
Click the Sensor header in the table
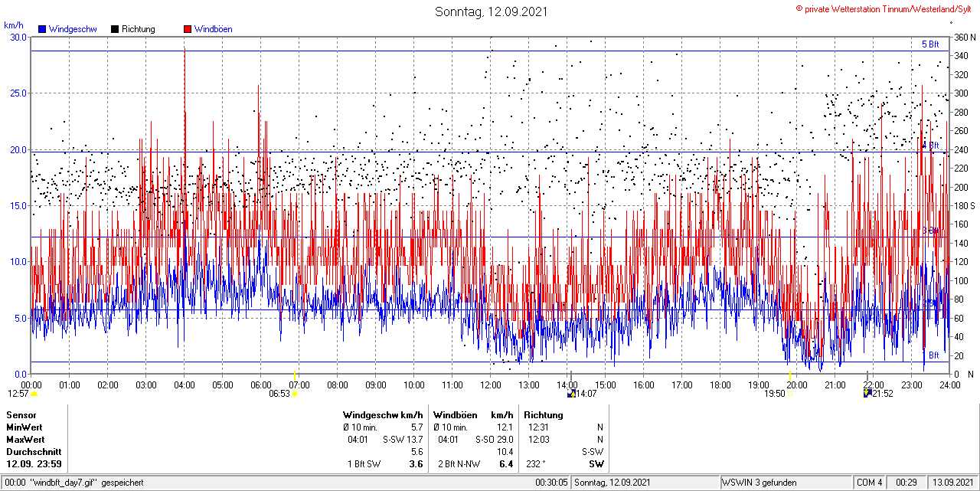click(21, 415)
